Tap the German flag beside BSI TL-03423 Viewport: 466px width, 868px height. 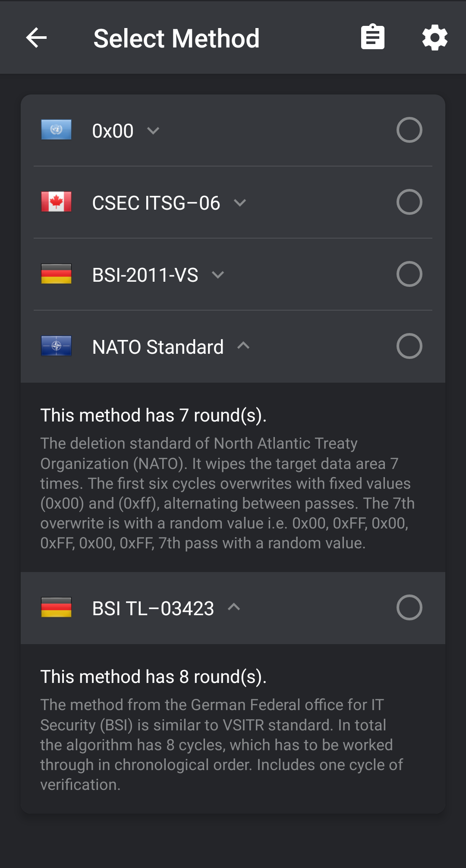click(56, 607)
